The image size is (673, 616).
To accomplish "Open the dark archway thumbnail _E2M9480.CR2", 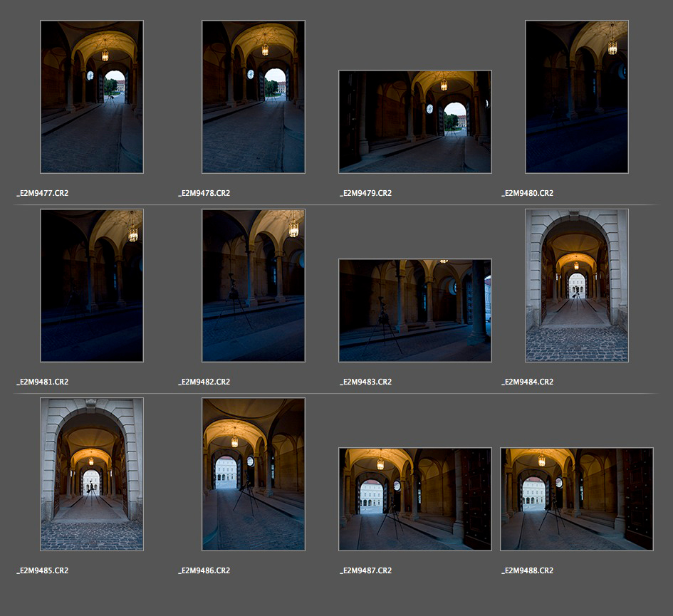I will (x=577, y=97).
